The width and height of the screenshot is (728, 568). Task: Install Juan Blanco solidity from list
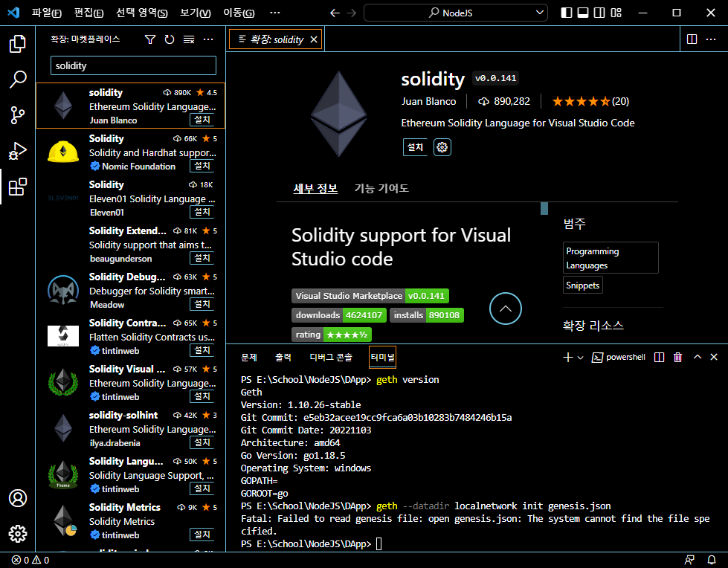coord(202,120)
